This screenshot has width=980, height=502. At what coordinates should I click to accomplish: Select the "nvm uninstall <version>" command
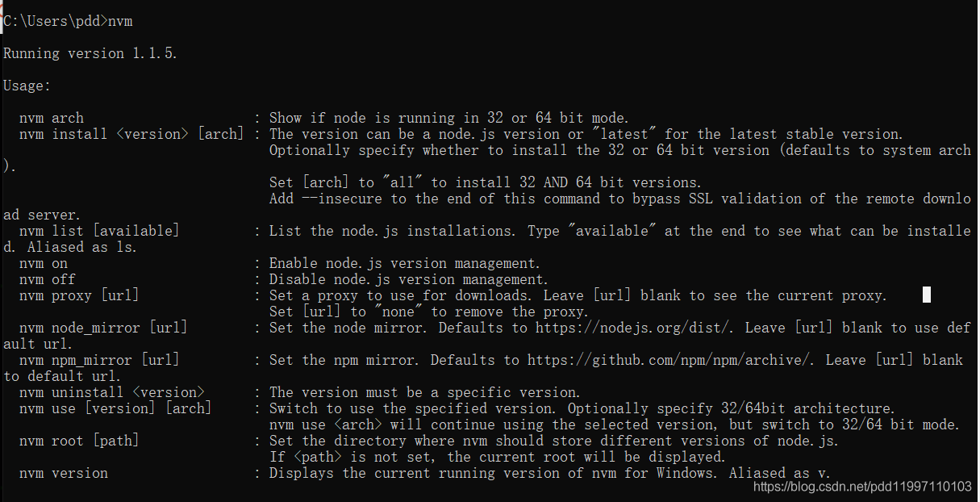pyautogui.click(x=111, y=393)
